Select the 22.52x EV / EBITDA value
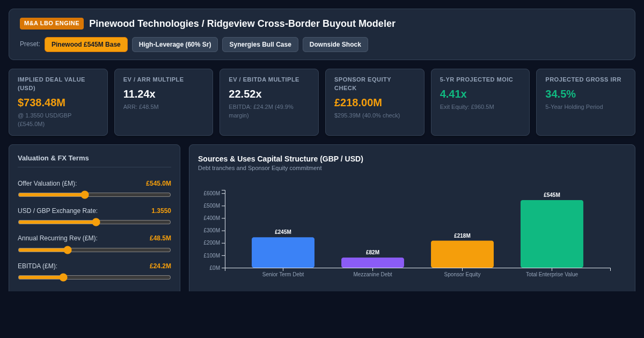The height and width of the screenshot is (338, 644). [x=245, y=94]
